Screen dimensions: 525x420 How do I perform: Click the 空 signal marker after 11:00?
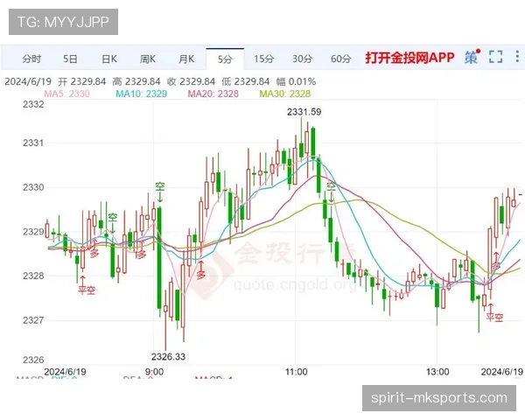tap(330, 188)
